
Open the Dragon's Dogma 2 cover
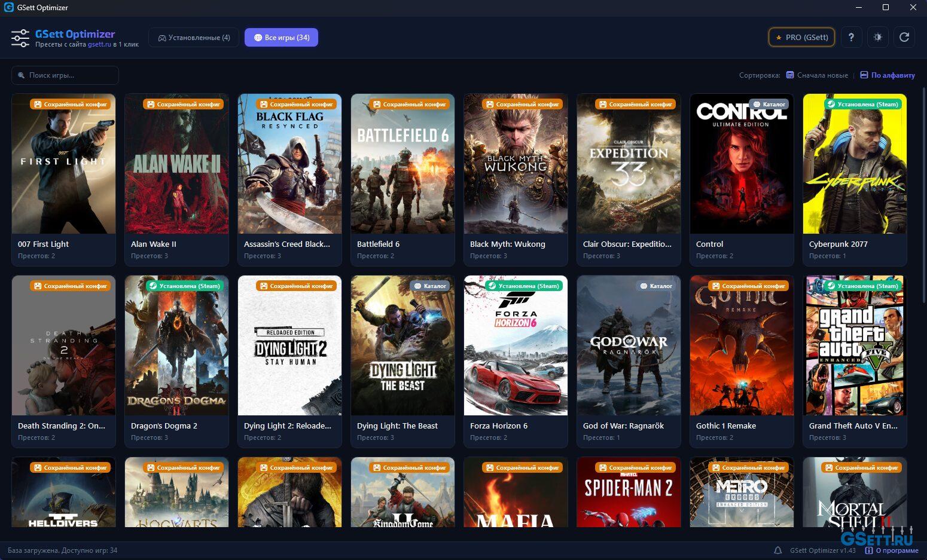176,345
